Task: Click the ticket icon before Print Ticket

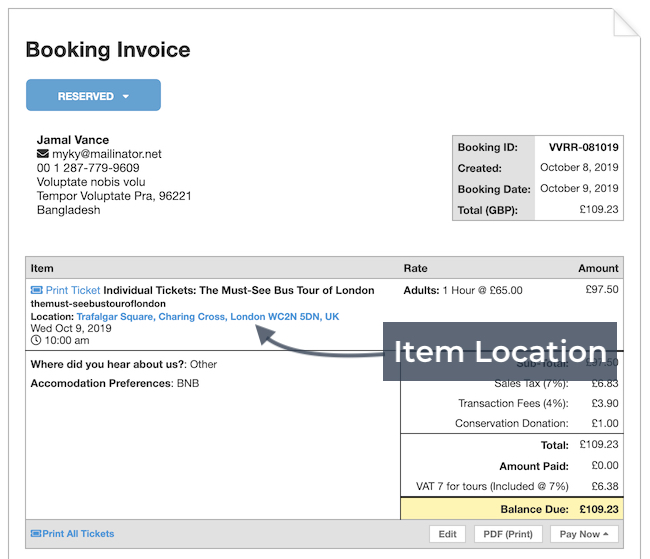Action: point(36,290)
